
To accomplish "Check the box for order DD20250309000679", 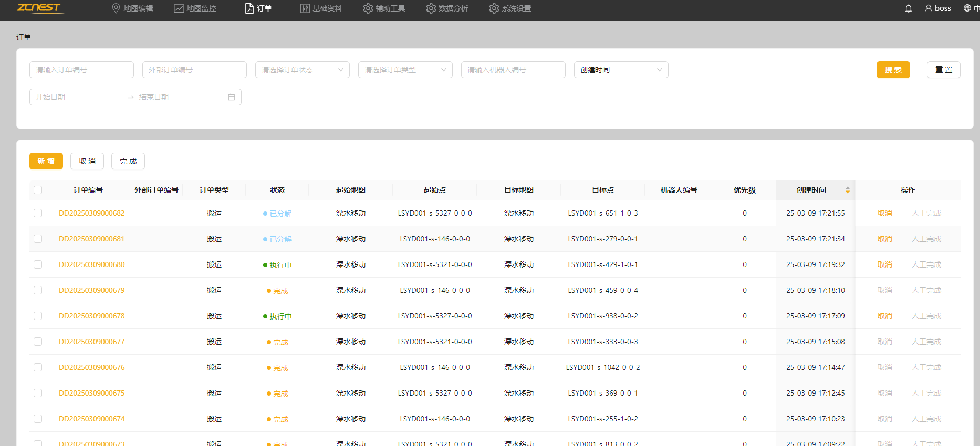I will coord(38,290).
